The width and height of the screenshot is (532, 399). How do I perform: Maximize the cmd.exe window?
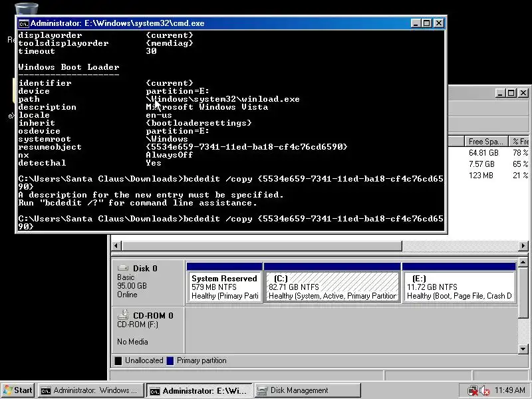[427, 23]
